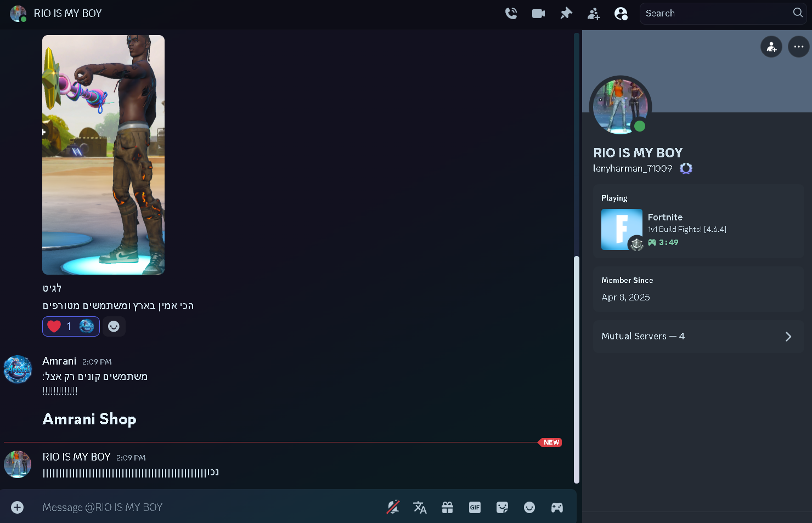Click the NEW messages marker

point(550,442)
